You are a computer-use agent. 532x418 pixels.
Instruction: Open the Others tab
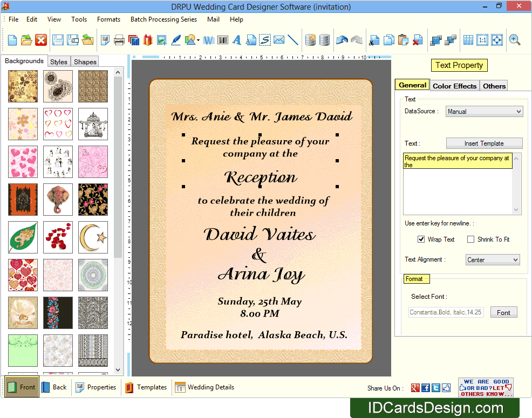[x=494, y=86]
